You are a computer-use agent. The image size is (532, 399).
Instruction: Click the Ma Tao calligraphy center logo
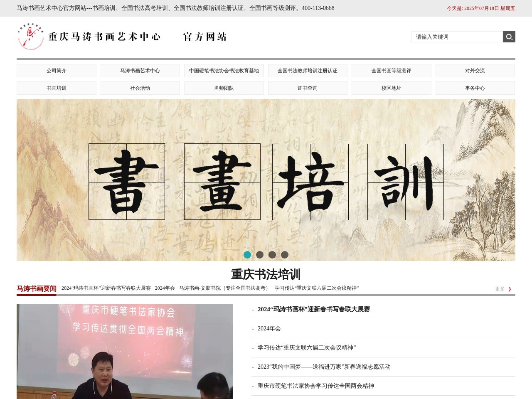(30, 37)
